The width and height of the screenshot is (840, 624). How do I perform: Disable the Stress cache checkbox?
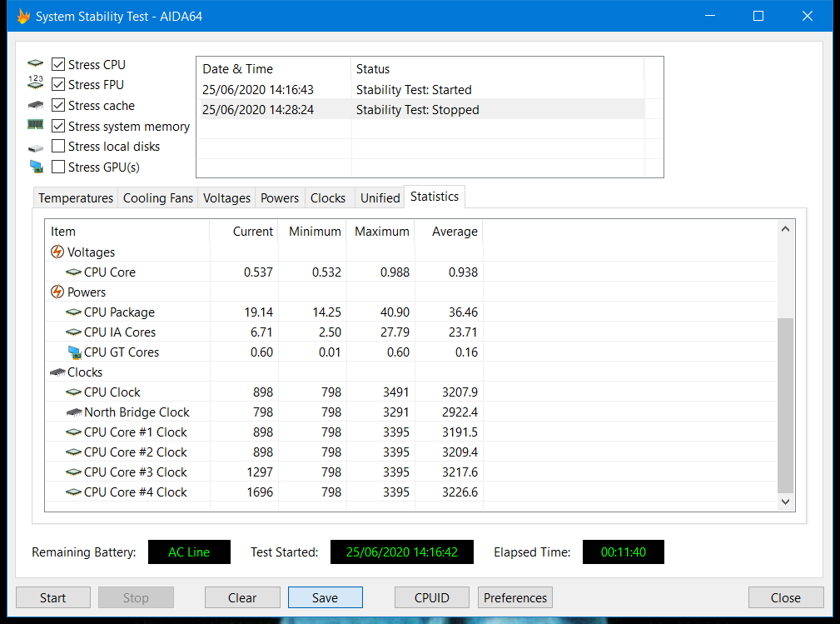[x=58, y=105]
